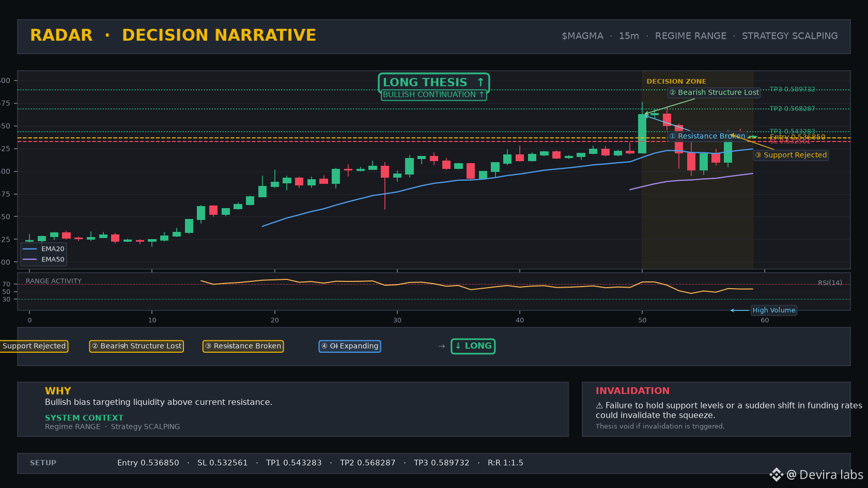Image resolution: width=868 pixels, height=488 pixels.
Task: Click the 70 level on the RSI axis
Action: (6, 285)
